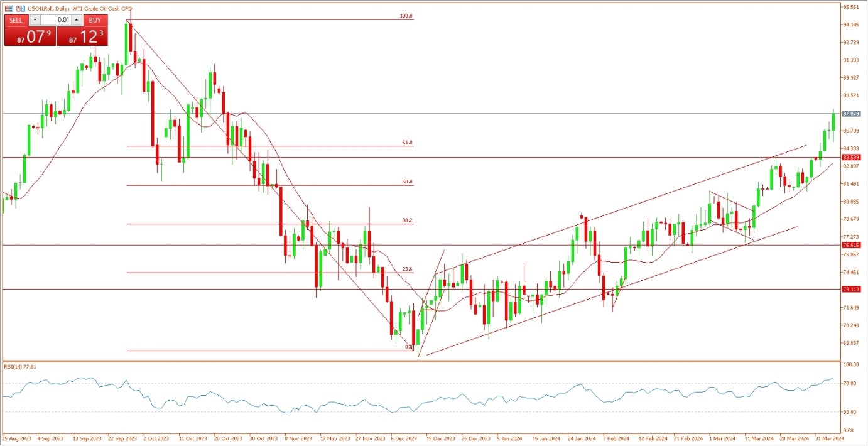Click the 87.07 sell price tile

click(x=30, y=36)
